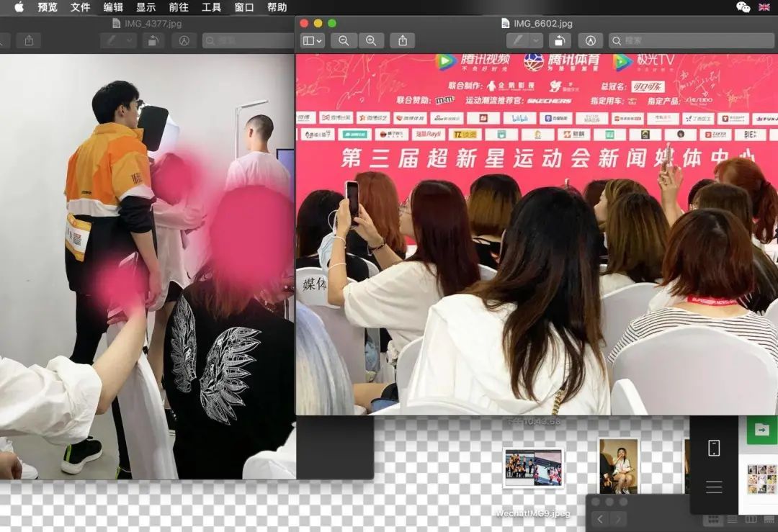
Task: Open the sidebar view options dropdown
Action: coord(312,41)
